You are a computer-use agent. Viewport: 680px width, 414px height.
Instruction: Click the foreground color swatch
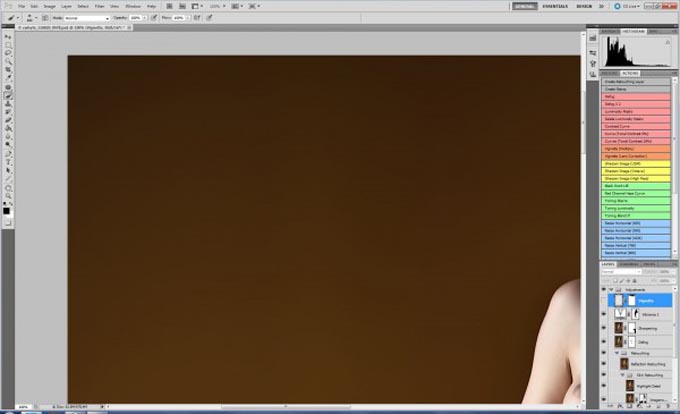(6, 211)
